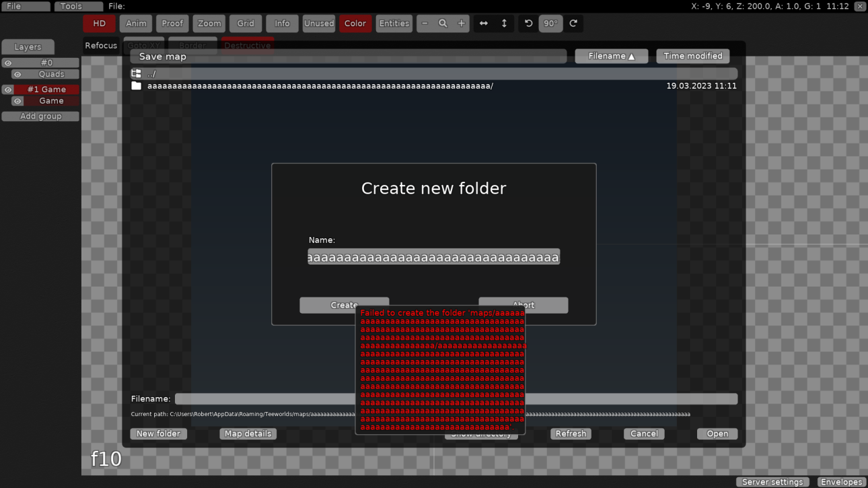Zoom in with the plus icon
Screen dimensions: 868x488
462,23
